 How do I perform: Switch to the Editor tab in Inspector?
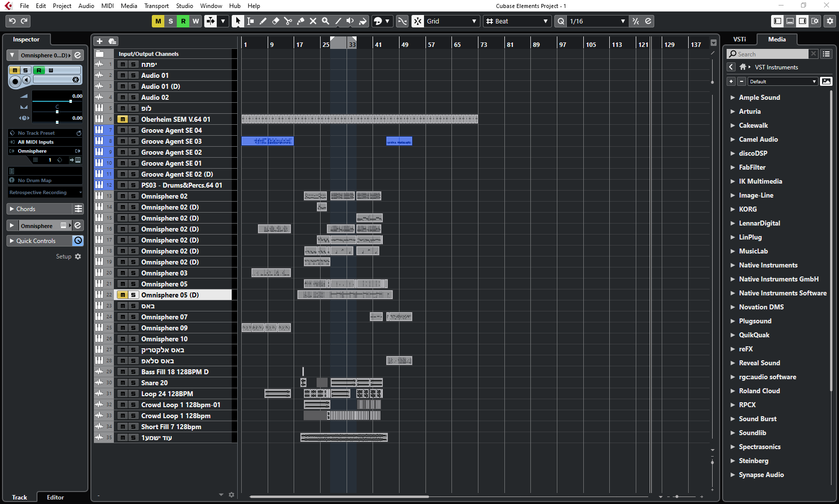(55, 497)
